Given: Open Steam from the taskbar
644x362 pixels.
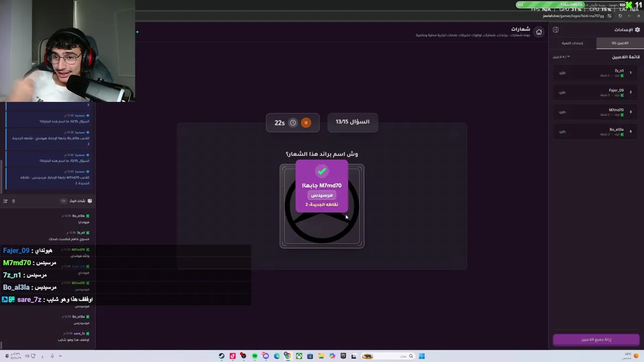Looking at the screenshot, I should (x=221, y=356).
